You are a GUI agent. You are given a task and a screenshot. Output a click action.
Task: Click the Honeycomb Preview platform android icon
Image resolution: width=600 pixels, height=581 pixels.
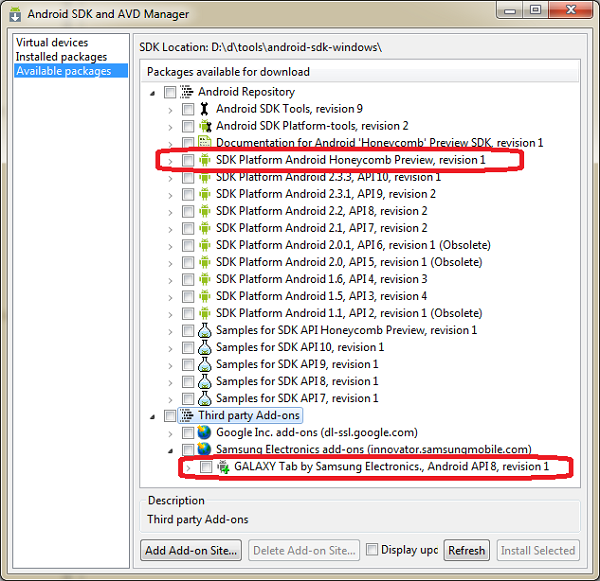tap(205, 160)
